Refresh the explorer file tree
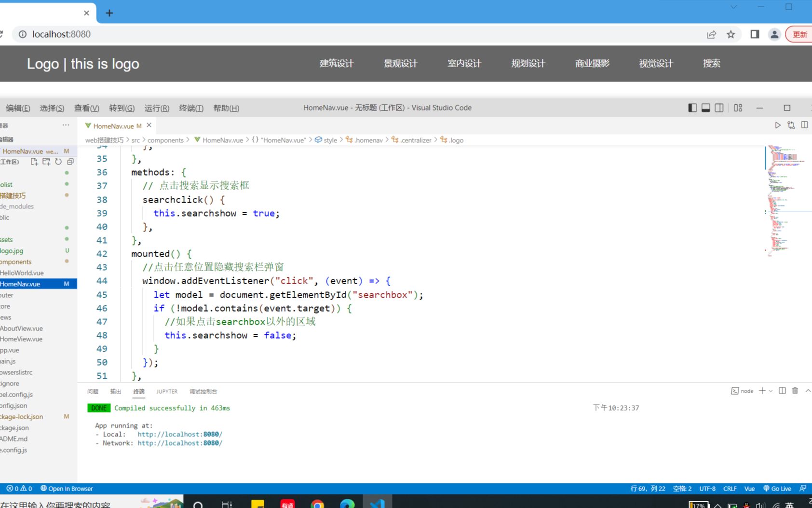 tap(58, 162)
